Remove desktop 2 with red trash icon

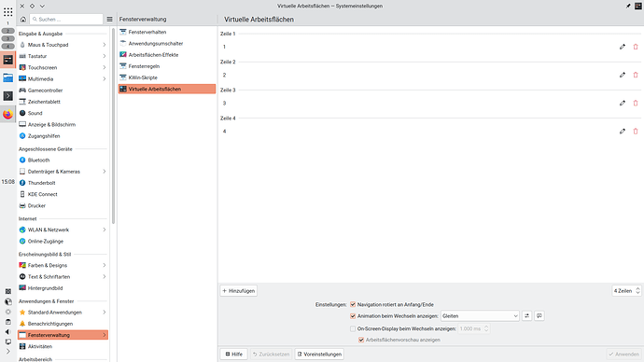(636, 76)
